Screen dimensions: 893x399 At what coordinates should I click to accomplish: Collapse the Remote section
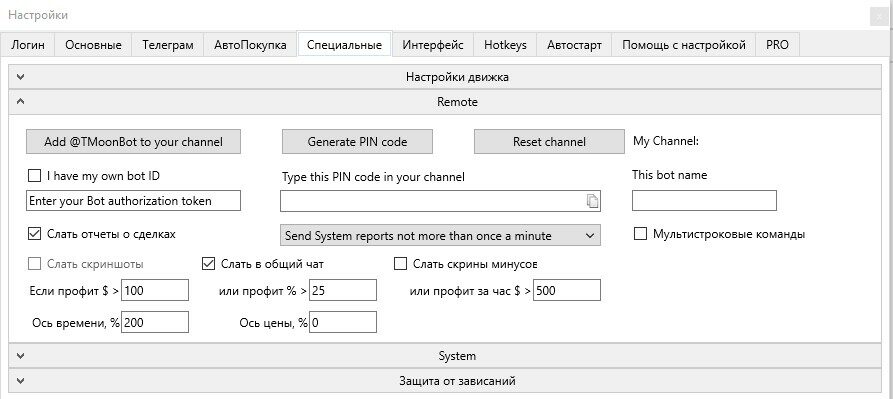tap(445, 102)
